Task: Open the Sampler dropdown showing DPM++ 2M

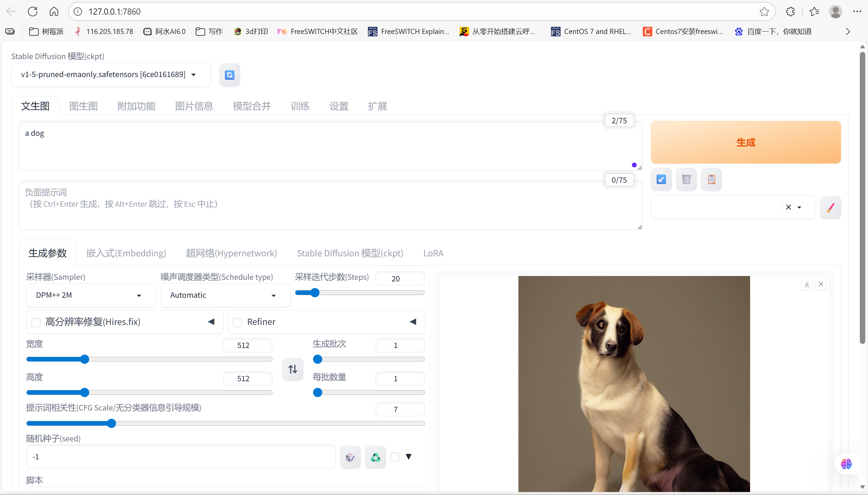Action: (x=91, y=295)
